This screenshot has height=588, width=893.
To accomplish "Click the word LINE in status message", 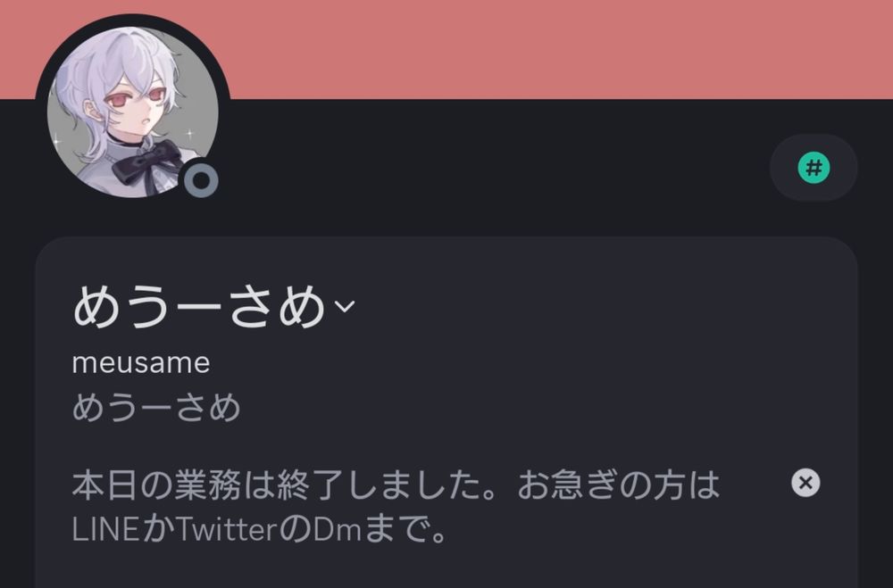I will (105, 530).
